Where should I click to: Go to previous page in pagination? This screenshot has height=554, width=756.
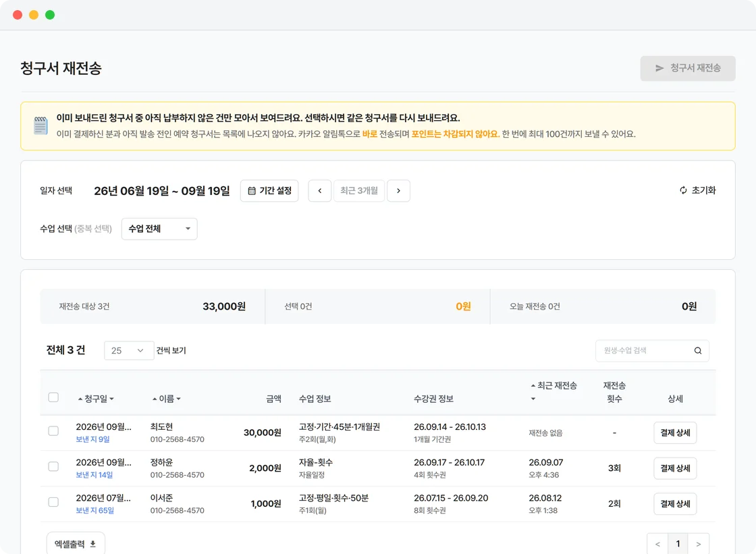tap(657, 544)
